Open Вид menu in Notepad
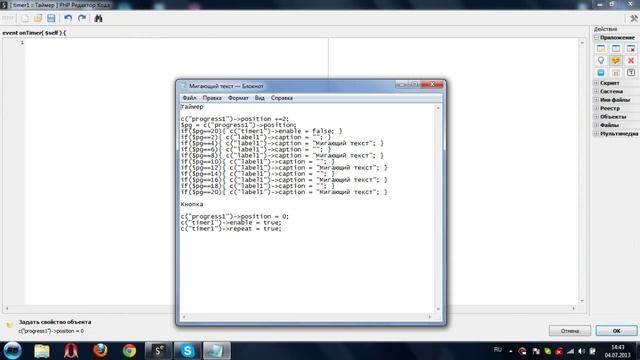The width and height of the screenshot is (640, 360). tap(260, 98)
